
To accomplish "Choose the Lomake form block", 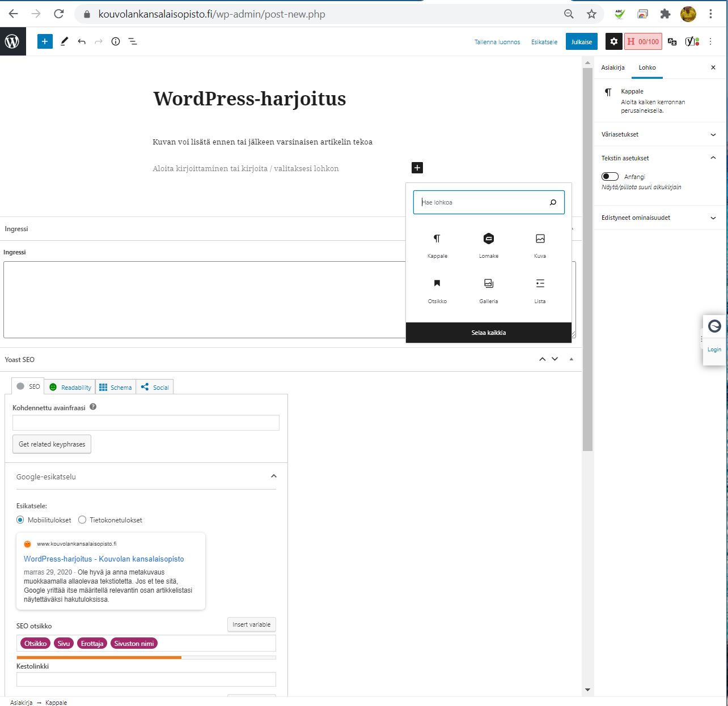I will point(488,245).
